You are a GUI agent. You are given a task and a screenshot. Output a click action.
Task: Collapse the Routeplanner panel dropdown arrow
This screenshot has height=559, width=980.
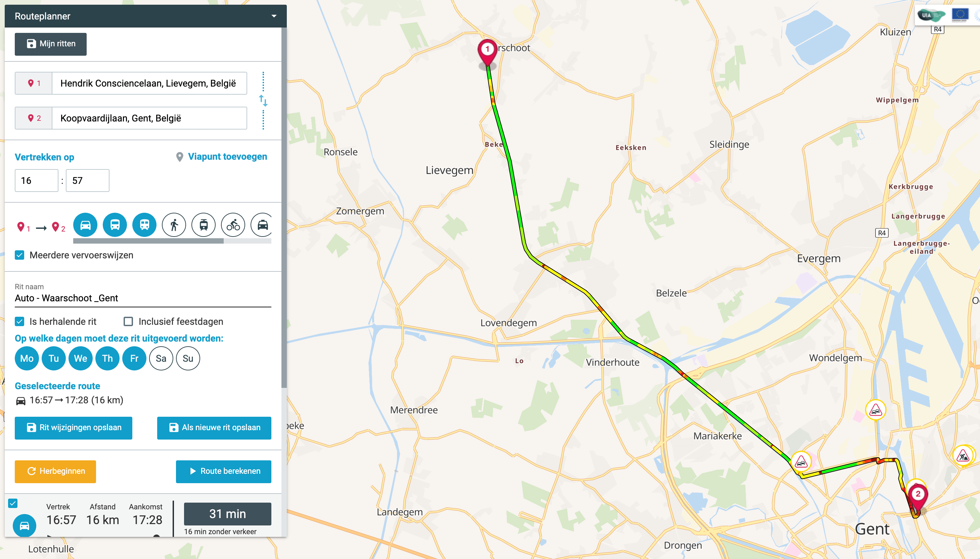pos(274,16)
